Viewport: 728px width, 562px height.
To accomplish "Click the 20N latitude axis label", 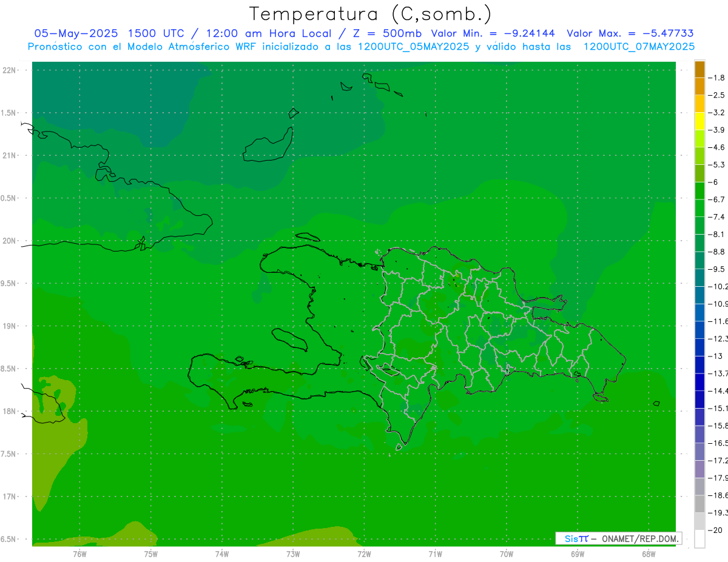I will point(10,241).
